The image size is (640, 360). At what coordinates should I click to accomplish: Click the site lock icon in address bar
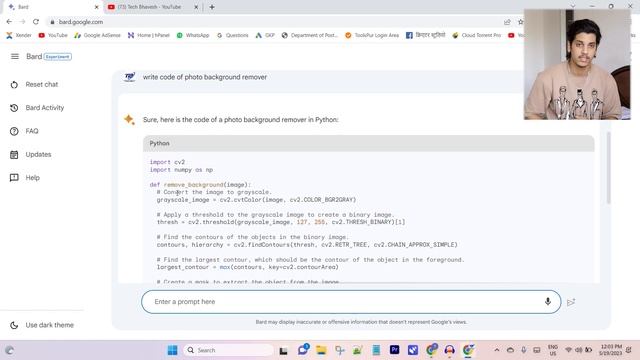52,22
